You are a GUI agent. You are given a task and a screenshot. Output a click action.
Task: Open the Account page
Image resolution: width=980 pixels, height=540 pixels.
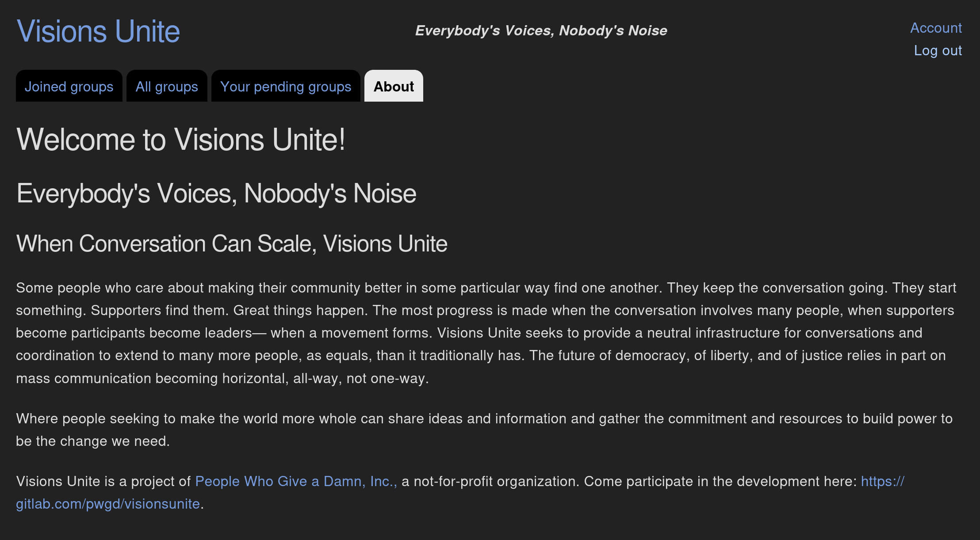point(936,28)
